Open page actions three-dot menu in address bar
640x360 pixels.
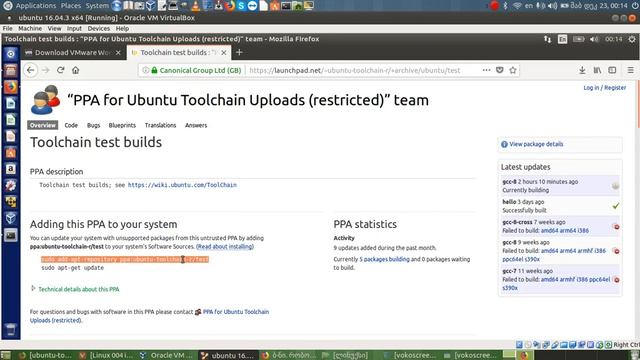486,70
